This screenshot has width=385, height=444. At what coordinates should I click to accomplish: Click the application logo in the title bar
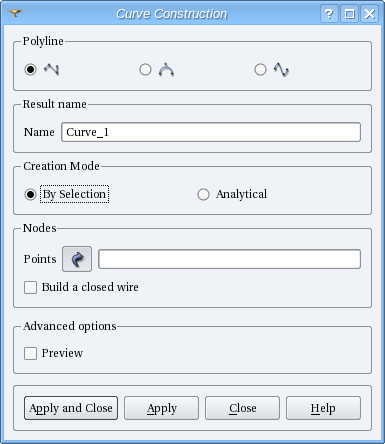[x=15, y=13]
